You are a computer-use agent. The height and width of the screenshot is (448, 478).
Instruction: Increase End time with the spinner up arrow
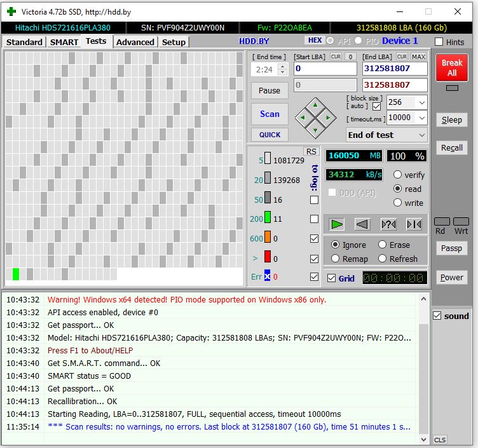(283, 67)
